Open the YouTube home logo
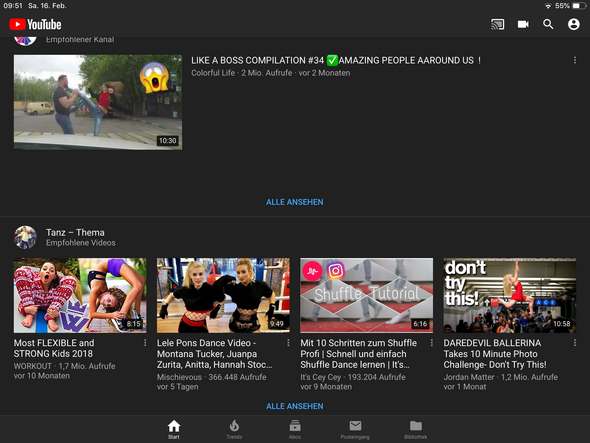The height and width of the screenshot is (443, 590). pyautogui.click(x=35, y=24)
